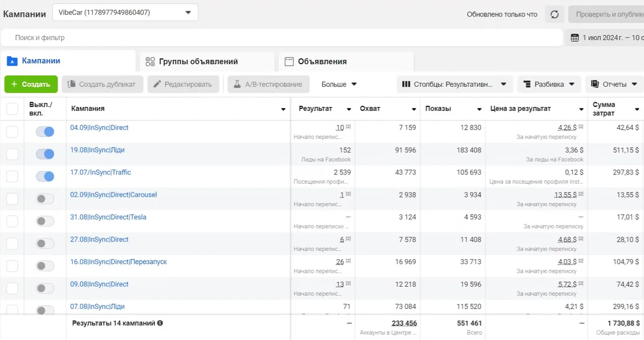Viewport: 644px width, 340px height.
Task: Click the A/B-тестирование button
Action: pyautogui.click(x=268, y=84)
